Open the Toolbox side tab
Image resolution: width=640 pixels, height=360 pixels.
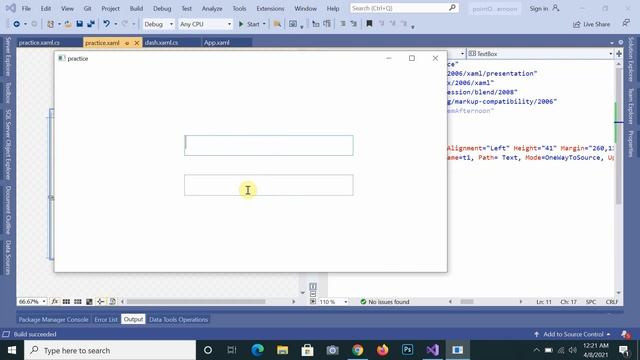pos(8,93)
